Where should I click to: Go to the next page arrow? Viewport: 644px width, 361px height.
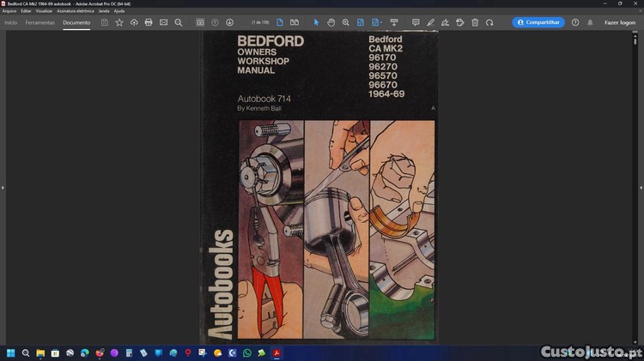(x=229, y=22)
